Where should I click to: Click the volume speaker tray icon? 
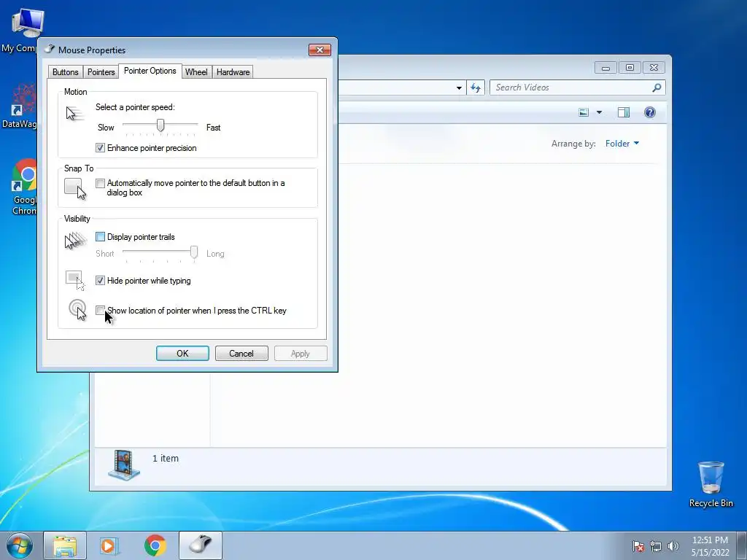pyautogui.click(x=673, y=546)
